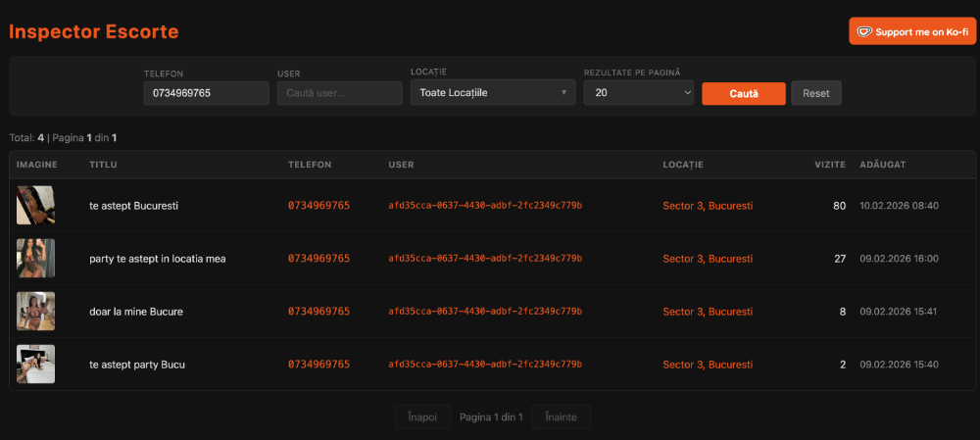Screen dimensions: 980x440
Task: Open thumbnail for "te astept Bucuresti" row
Action: [x=35, y=206]
